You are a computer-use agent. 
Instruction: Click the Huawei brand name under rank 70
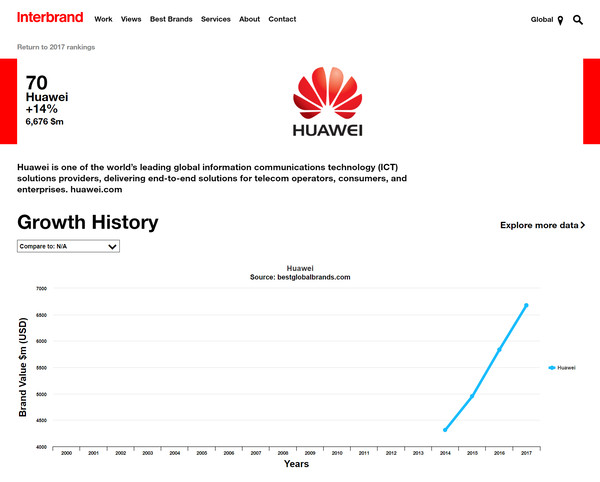47,97
